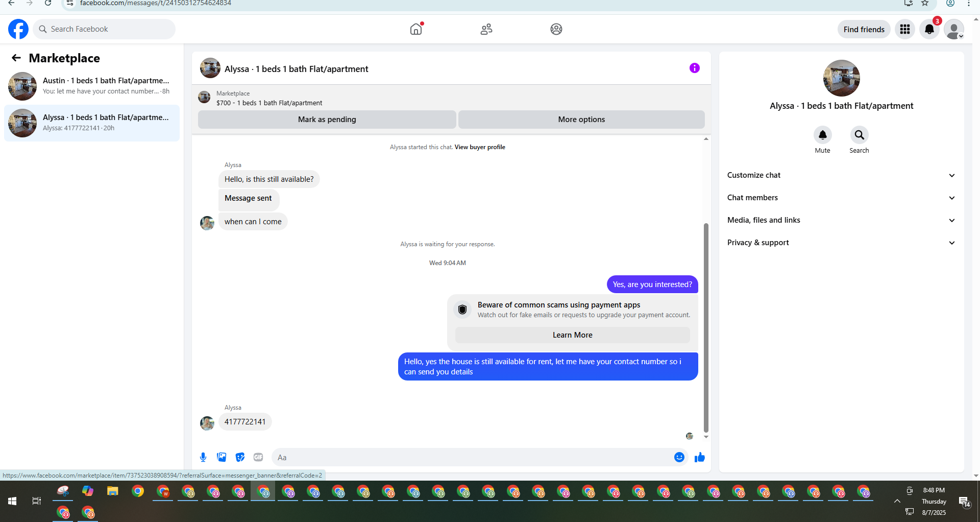
Task: Open the Austin conversation in list
Action: (92, 86)
